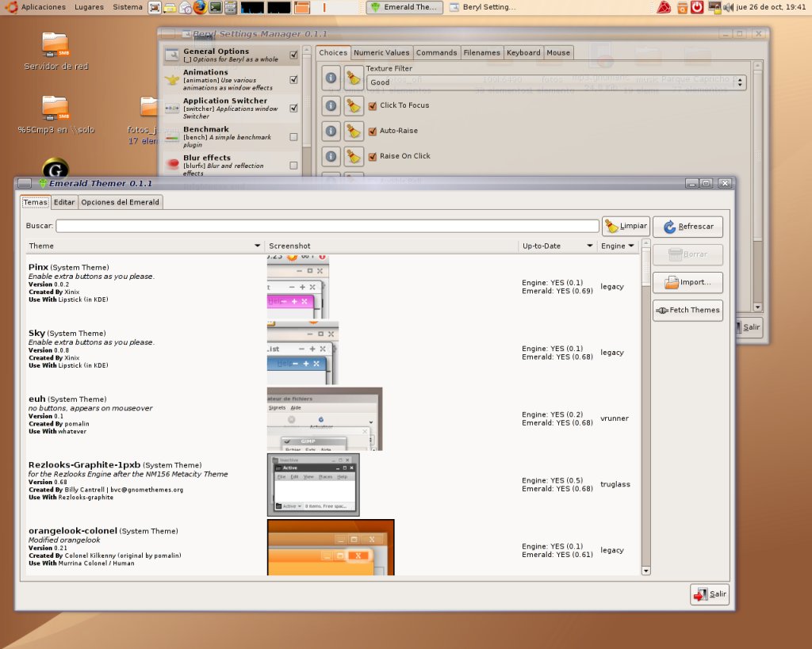Click the red Beryl gem tray icon

point(664,7)
